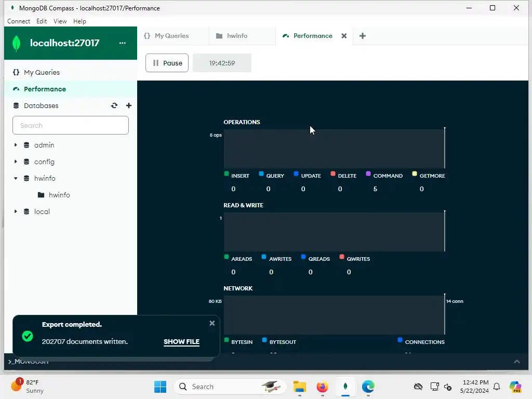Click the 19:42:59 time display
This screenshot has width=532, height=399.
222,63
